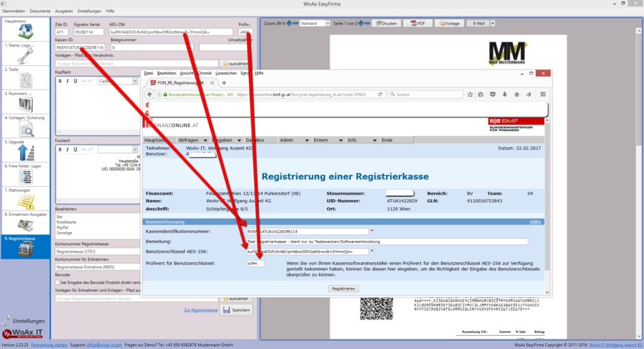Open section 2. Texte in sidebar
Viewport: 644px width, 349px height.
[25, 77]
